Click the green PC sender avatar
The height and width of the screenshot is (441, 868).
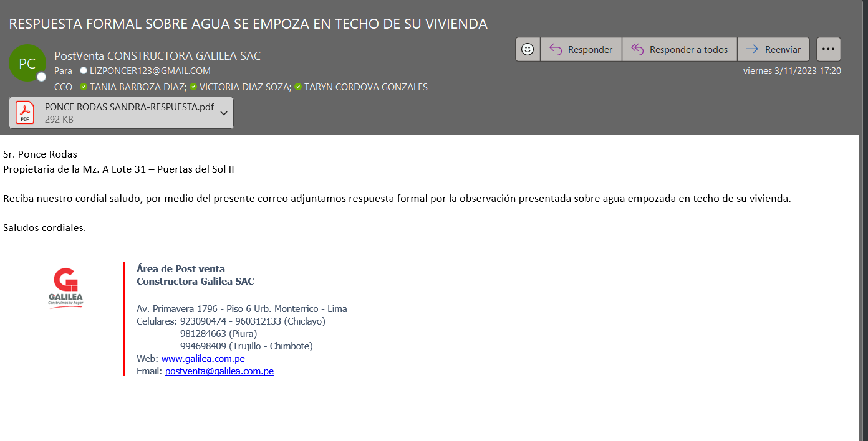coord(27,63)
